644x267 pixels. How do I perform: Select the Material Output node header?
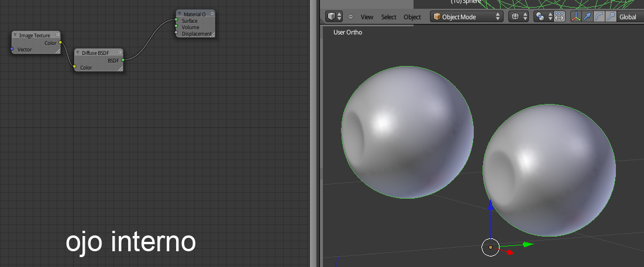point(195,14)
